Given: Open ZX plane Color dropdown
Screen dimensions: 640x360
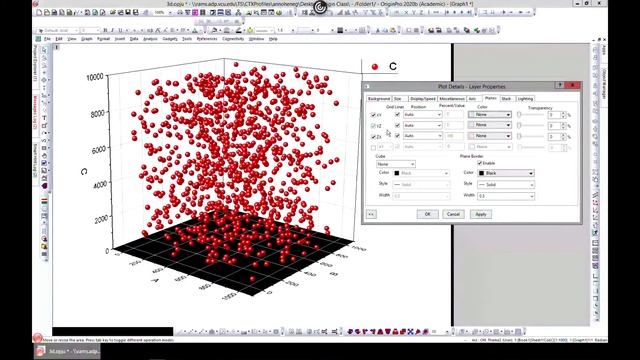Looking at the screenshot, I should [489, 136].
